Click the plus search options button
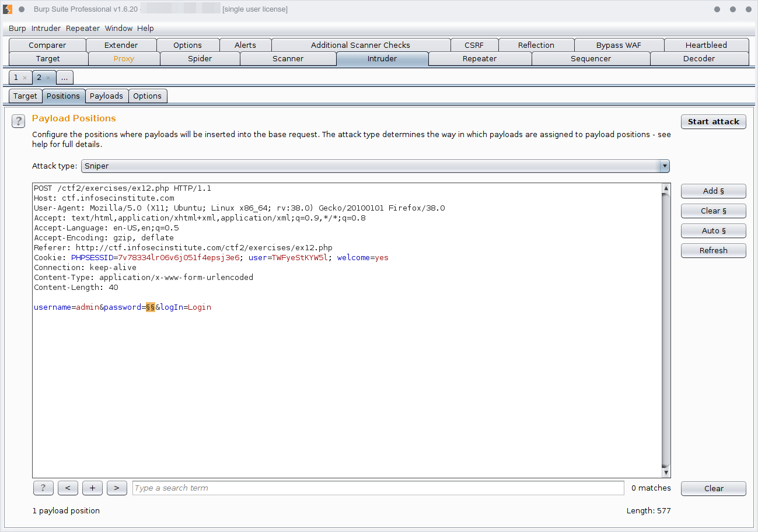Image resolution: width=758 pixels, height=532 pixels. 92,488
